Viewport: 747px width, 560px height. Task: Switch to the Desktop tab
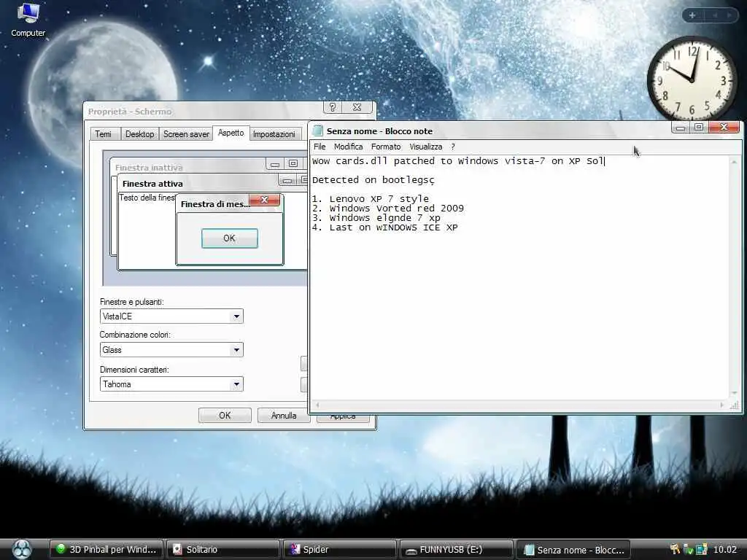pyautogui.click(x=139, y=134)
